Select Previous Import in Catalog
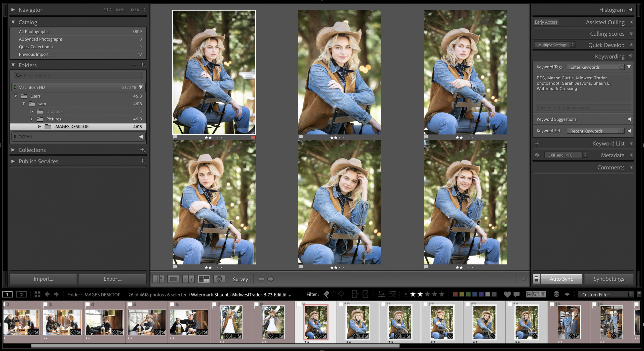 [34, 54]
